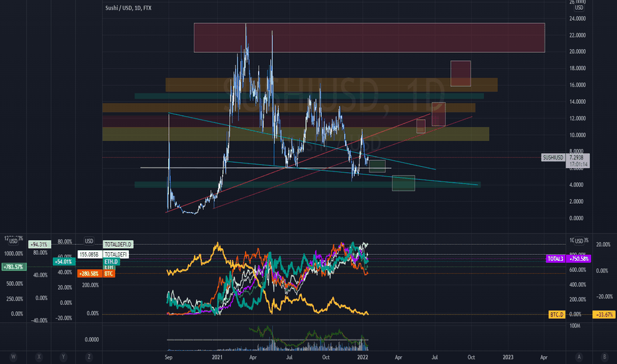Image resolution: width=617 pixels, height=364 pixels.
Task: Select the large red resistance zone rectangle near 22.0000
Action: [x=369, y=38]
